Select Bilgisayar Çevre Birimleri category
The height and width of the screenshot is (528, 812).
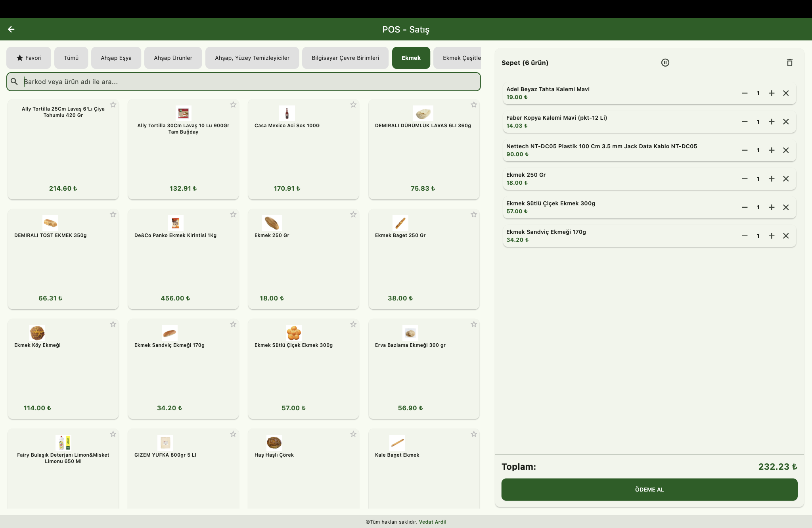pos(345,58)
